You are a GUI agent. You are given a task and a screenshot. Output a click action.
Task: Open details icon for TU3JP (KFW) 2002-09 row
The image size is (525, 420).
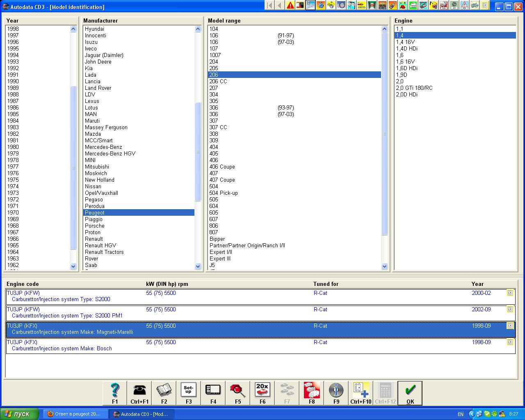510,309
